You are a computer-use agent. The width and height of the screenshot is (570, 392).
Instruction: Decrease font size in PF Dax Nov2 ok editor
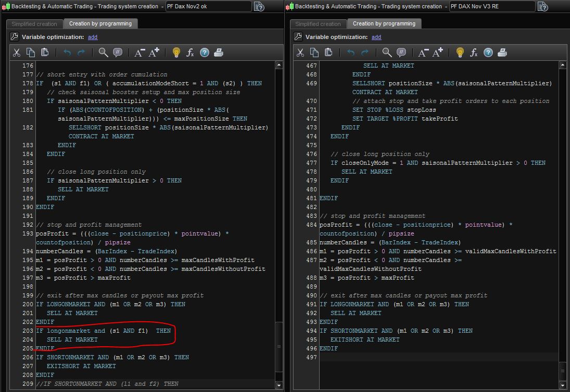[140, 53]
